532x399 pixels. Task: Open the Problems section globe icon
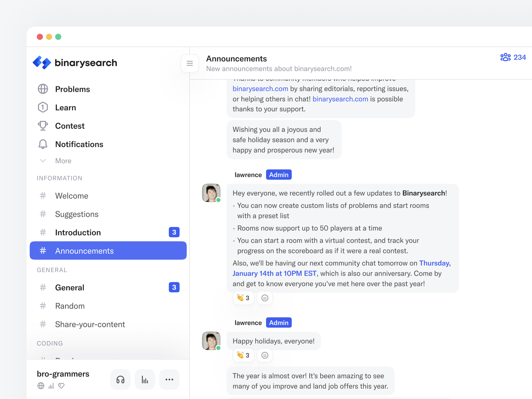point(43,89)
